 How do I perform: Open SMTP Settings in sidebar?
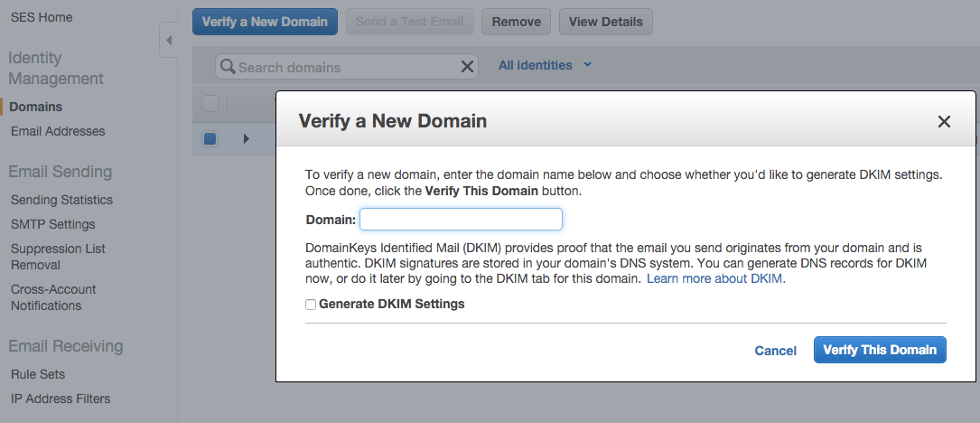pos(53,224)
